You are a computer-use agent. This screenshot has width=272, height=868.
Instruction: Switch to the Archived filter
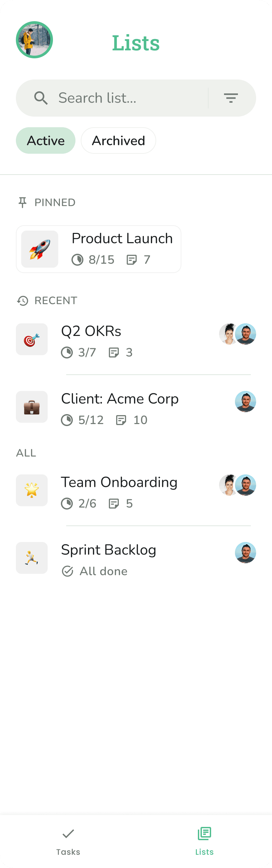pos(118,140)
